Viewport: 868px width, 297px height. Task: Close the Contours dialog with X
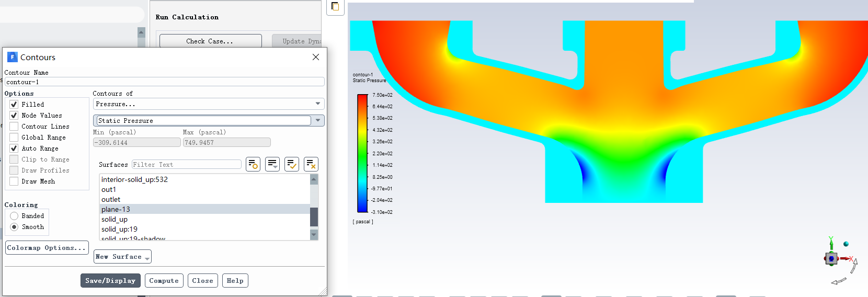[316, 57]
